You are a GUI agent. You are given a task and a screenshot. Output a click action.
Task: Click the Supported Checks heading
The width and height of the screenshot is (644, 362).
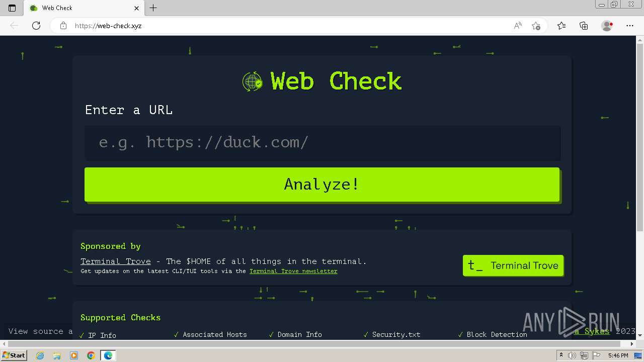pyautogui.click(x=120, y=318)
